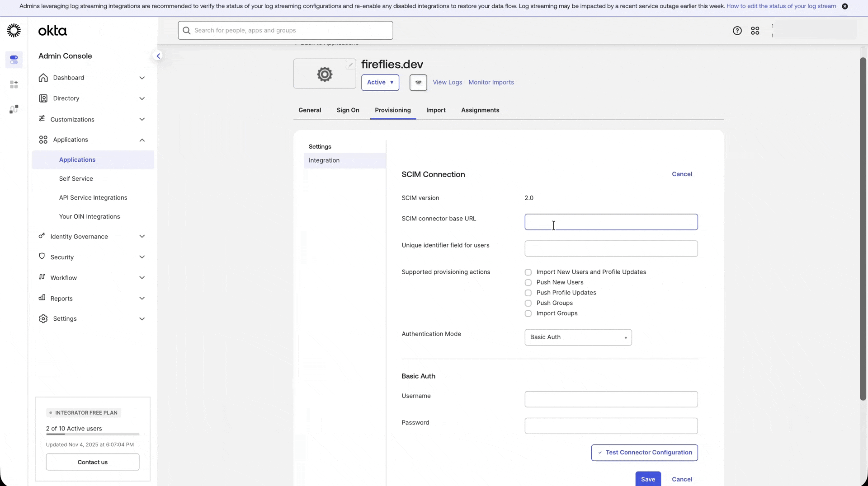The width and height of the screenshot is (868, 486).
Task: Click Cancel beside the Save button
Action: [682, 480]
